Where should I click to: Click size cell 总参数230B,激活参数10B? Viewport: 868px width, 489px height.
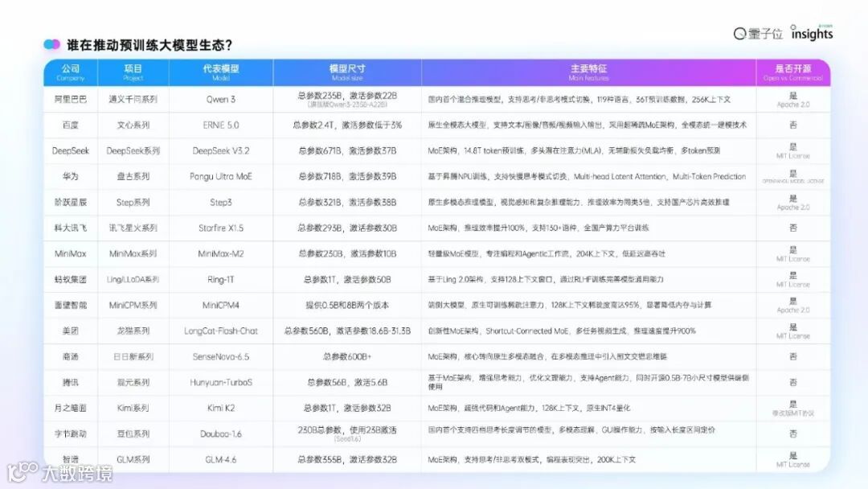(347, 253)
